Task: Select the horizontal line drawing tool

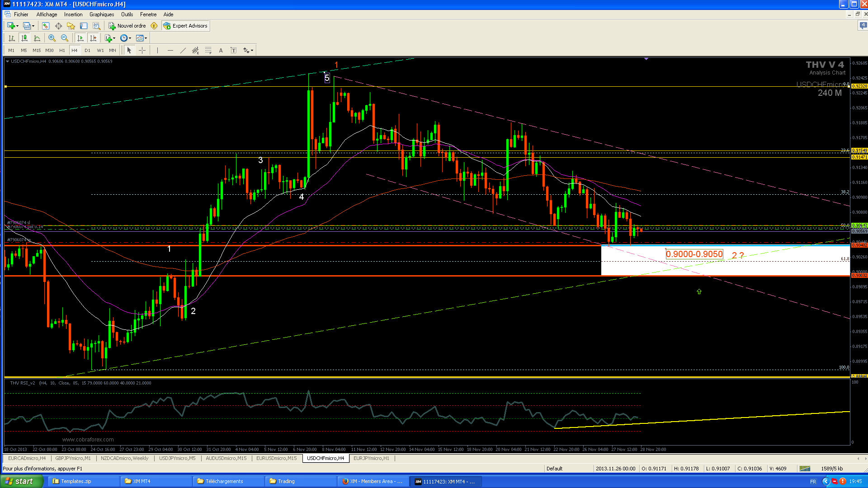Action: pos(170,50)
